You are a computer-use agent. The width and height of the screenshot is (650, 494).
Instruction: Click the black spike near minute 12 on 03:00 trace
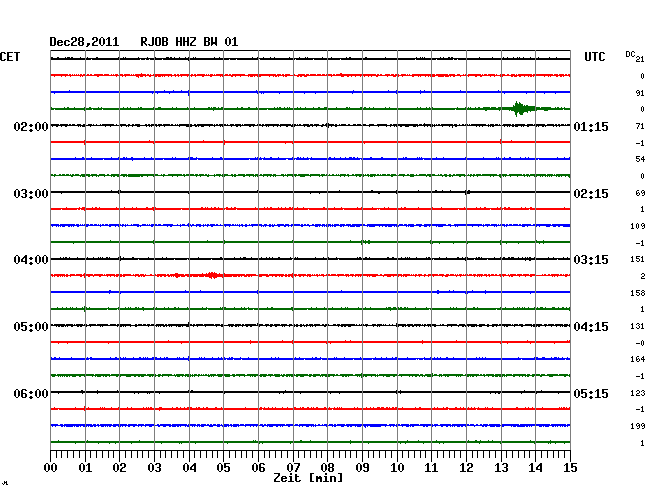468,192
